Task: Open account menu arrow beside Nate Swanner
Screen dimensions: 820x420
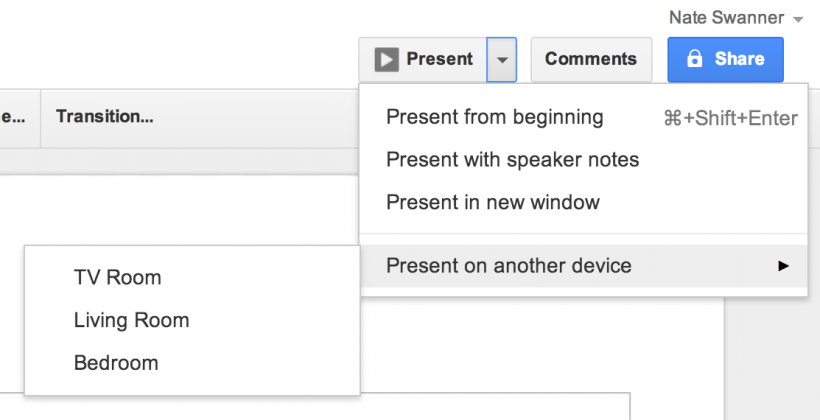Action: point(798,20)
